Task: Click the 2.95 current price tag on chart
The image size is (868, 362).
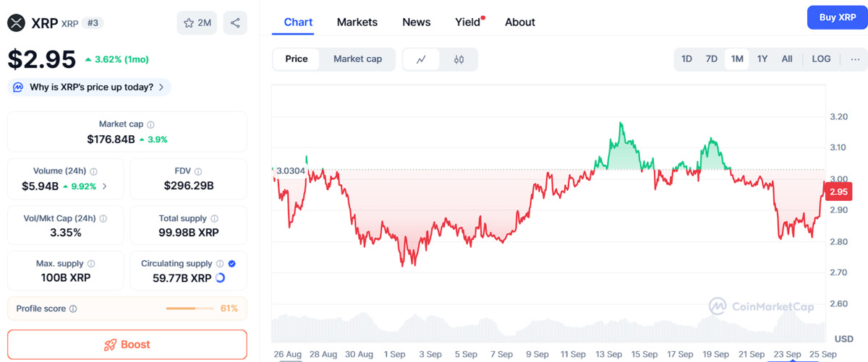Action: (838, 191)
